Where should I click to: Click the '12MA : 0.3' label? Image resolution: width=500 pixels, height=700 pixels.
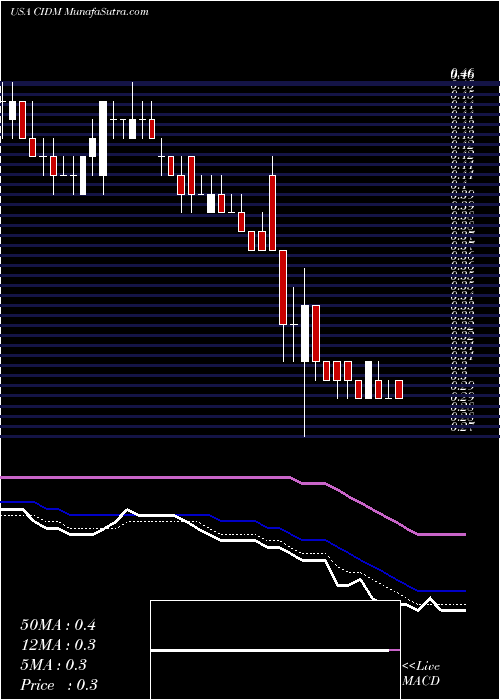[x=58, y=645]
